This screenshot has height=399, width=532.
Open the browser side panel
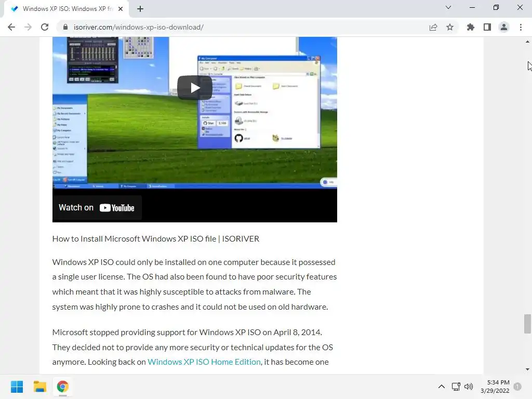[487, 27]
